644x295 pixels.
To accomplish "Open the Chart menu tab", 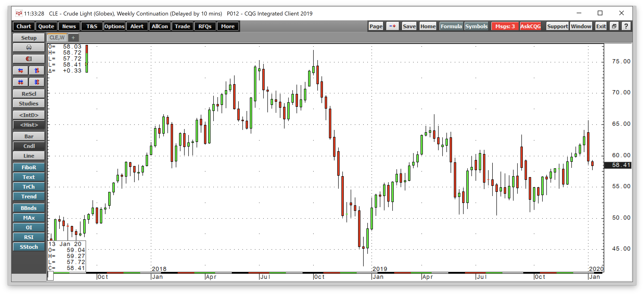I will 24,26.
